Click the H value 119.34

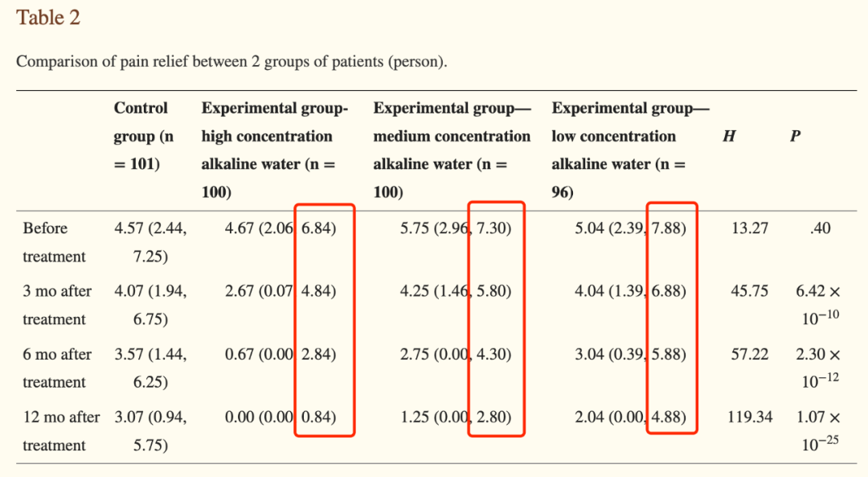pyautogui.click(x=750, y=417)
